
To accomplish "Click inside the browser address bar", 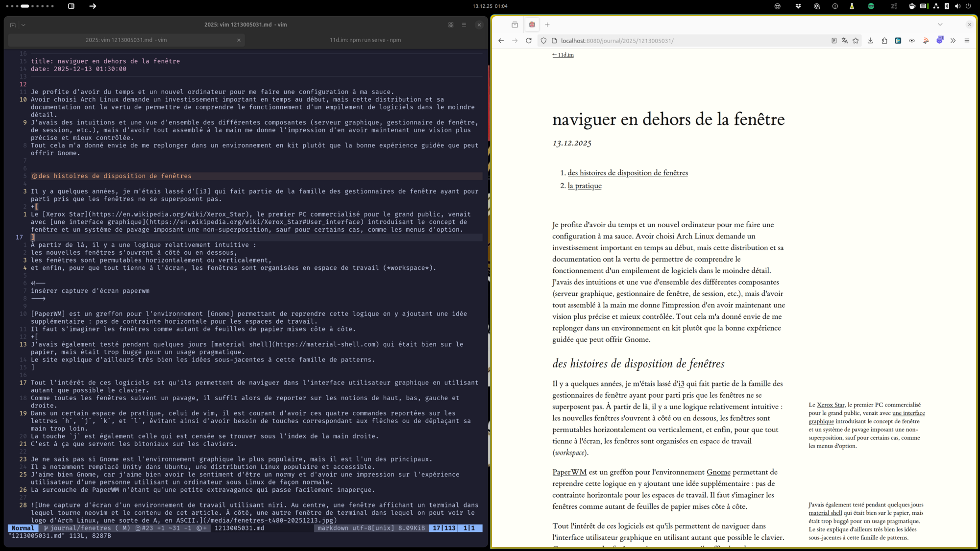I will click(x=686, y=41).
